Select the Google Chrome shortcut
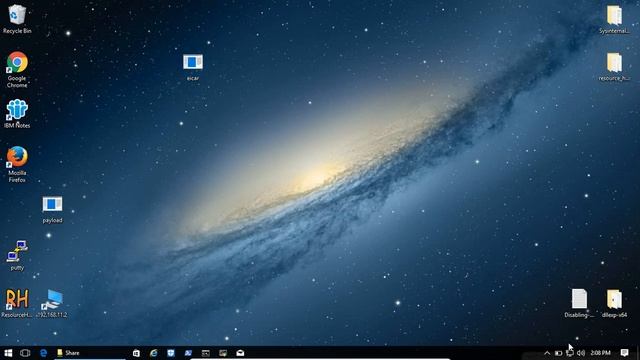 (x=17, y=69)
